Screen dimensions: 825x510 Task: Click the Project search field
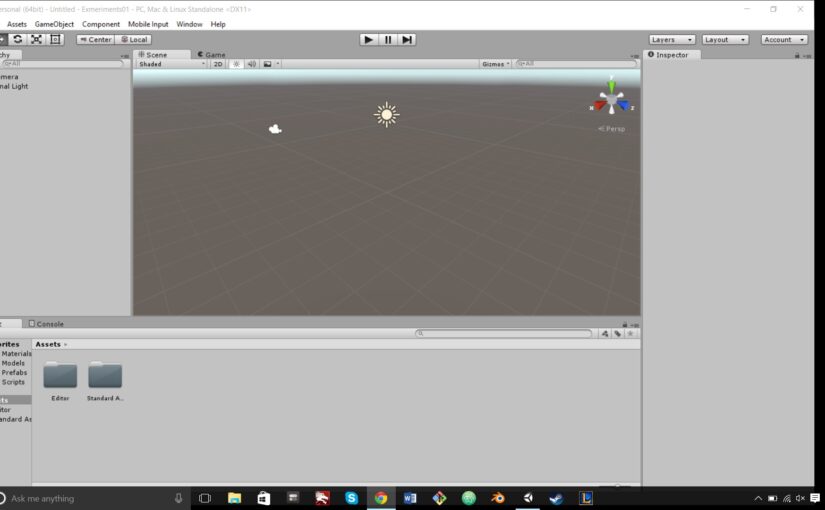click(504, 333)
